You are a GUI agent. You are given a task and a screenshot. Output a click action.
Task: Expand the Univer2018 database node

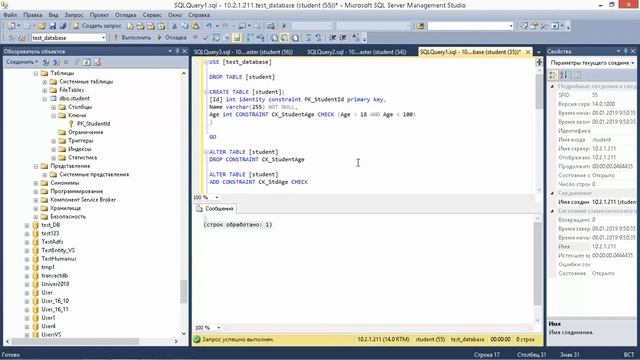click(x=27, y=284)
